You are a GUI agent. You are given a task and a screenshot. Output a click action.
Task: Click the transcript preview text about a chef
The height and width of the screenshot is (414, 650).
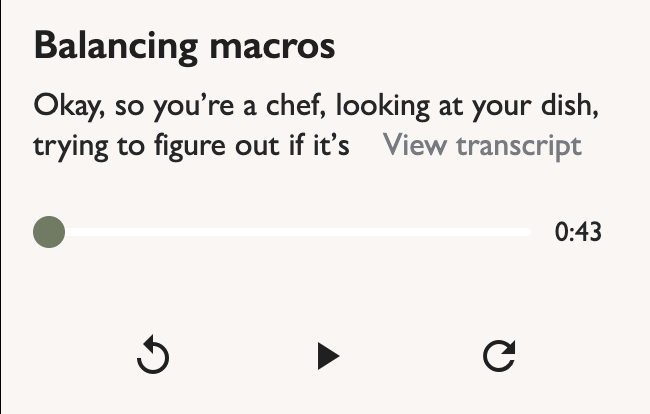[322, 104]
